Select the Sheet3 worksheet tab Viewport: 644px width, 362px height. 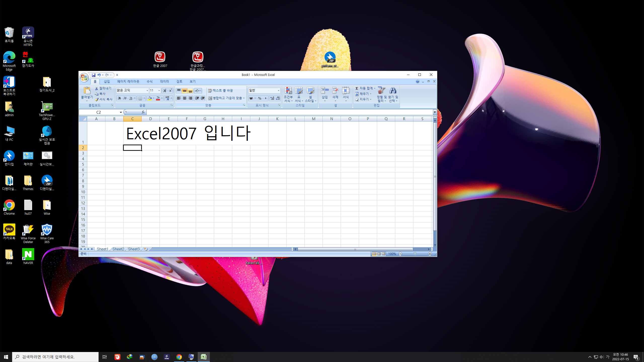134,249
